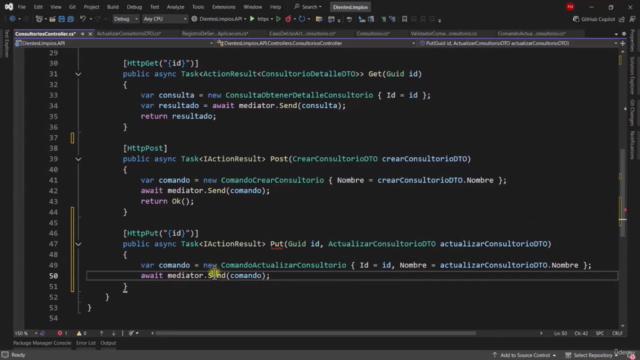The width and height of the screenshot is (640, 360).
Task: Open the Package Manager Console panel
Action: [x=42, y=343]
